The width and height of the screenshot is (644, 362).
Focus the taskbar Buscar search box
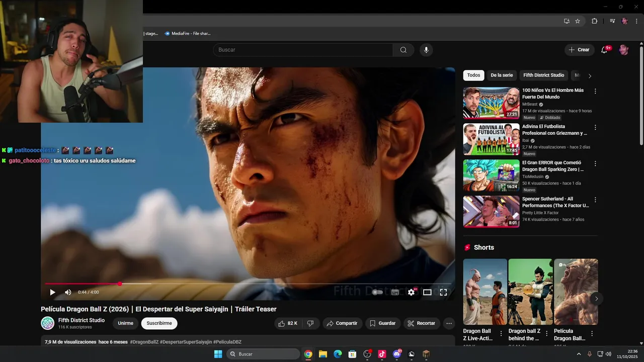pyautogui.click(x=263, y=354)
